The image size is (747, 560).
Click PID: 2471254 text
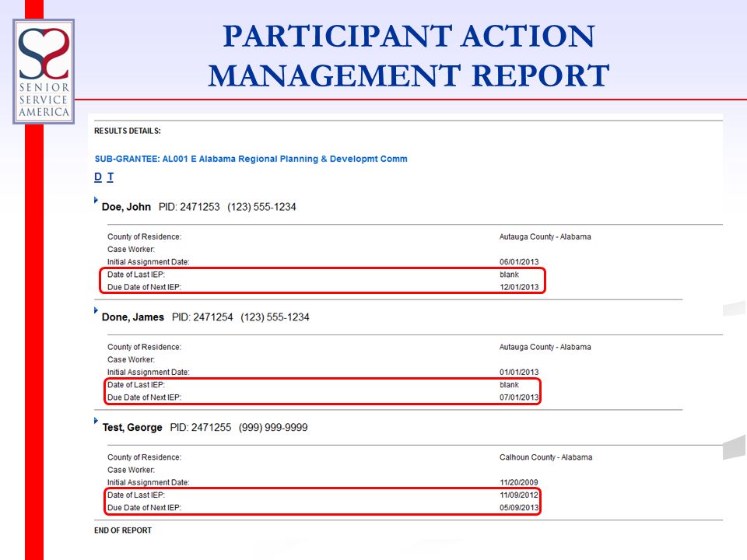pyautogui.click(x=202, y=317)
